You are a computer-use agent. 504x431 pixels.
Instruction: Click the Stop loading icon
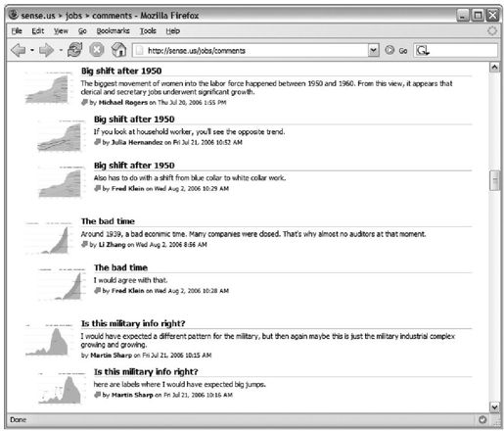97,50
